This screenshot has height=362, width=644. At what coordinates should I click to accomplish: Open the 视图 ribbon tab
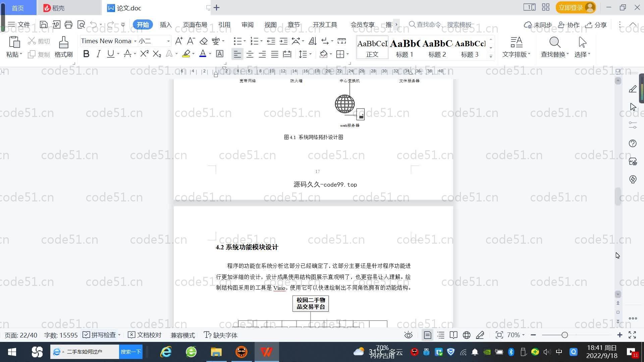pyautogui.click(x=270, y=24)
